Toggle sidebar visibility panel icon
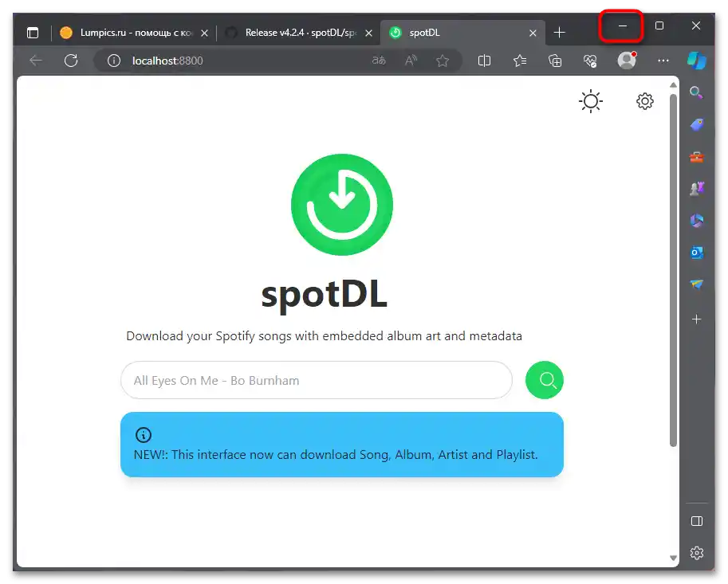This screenshot has height=584, width=728. coord(696,521)
